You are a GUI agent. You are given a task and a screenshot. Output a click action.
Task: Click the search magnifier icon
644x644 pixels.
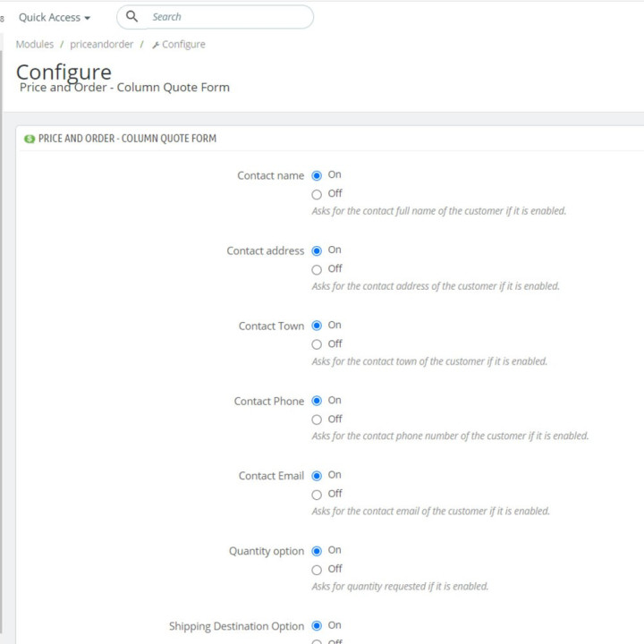pyautogui.click(x=131, y=16)
